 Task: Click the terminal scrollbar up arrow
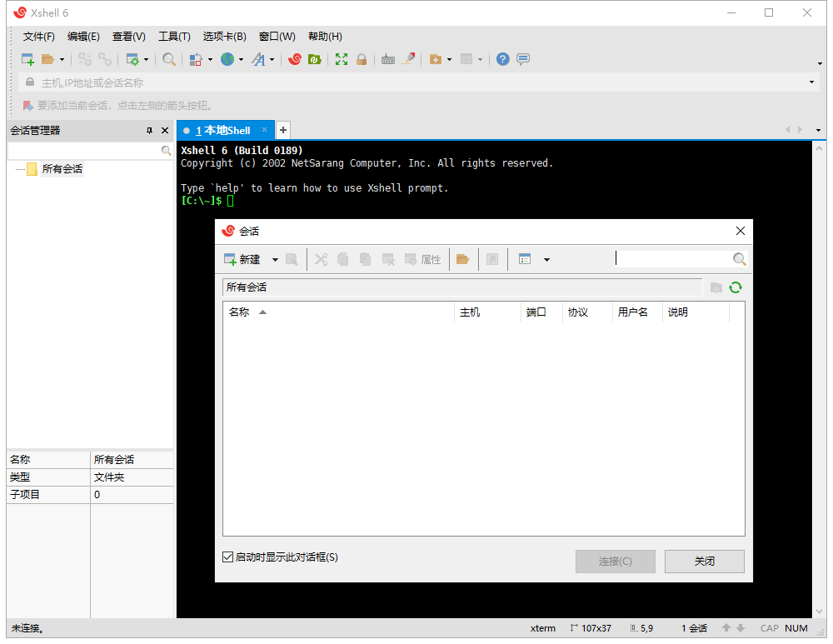pos(819,149)
